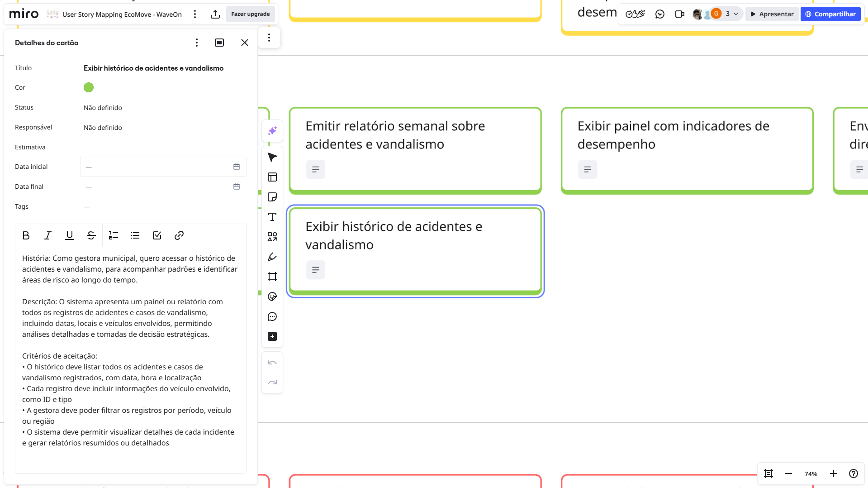Open the Status field set to Não definido
The image size is (868, 488).
click(103, 108)
